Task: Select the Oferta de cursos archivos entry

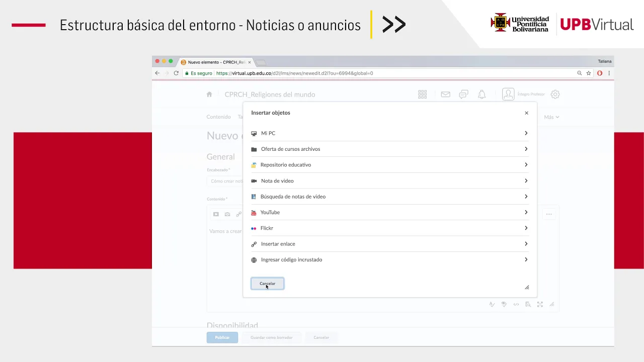Action: pos(390,149)
